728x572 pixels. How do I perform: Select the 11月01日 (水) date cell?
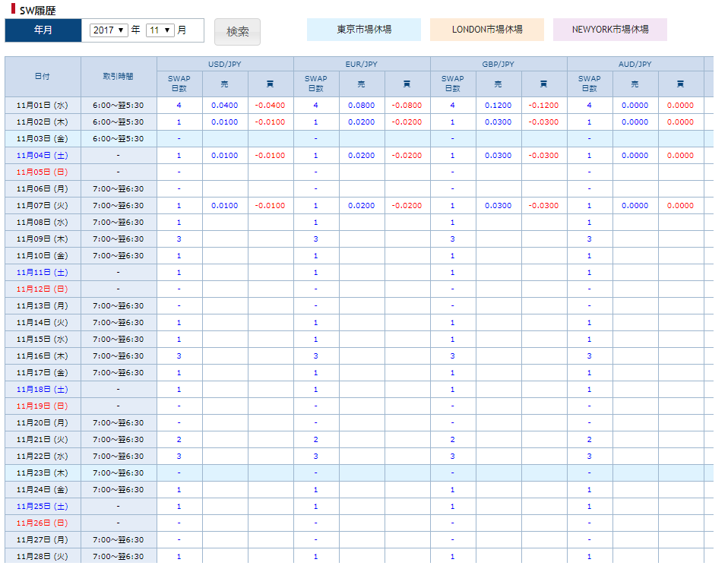[x=43, y=106]
